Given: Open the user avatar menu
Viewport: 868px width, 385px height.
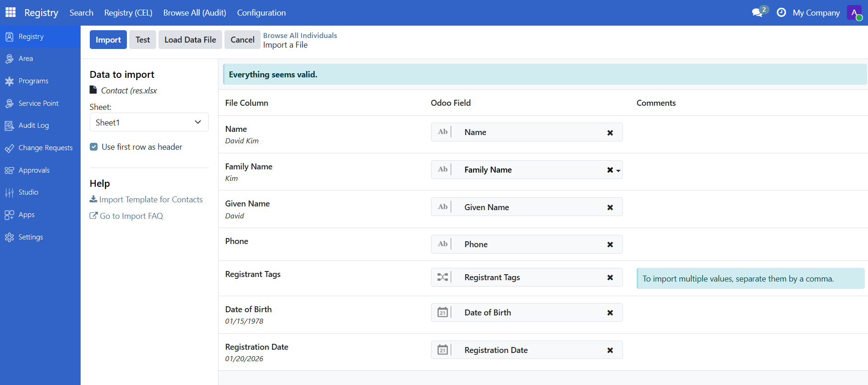Looking at the screenshot, I should point(854,13).
